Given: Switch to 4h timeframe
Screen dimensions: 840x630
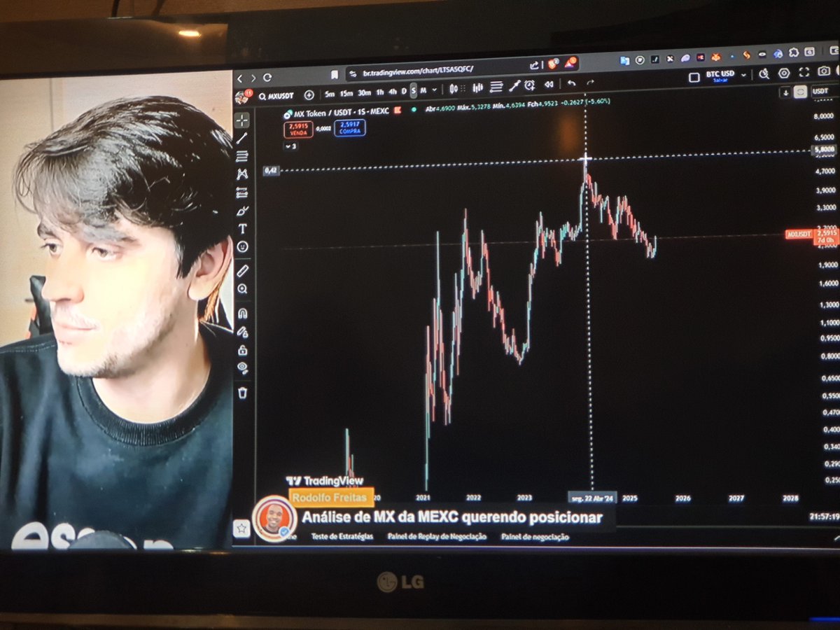Looking at the screenshot, I should [x=393, y=92].
